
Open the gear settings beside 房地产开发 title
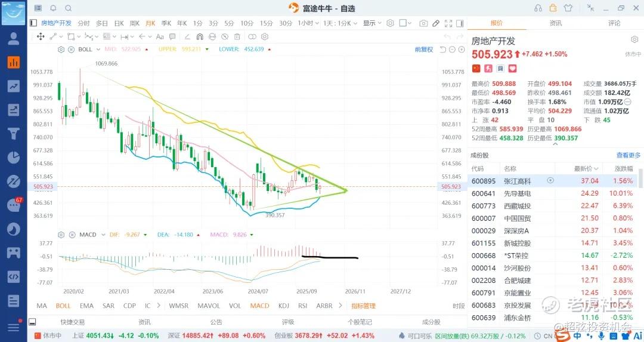(634, 39)
